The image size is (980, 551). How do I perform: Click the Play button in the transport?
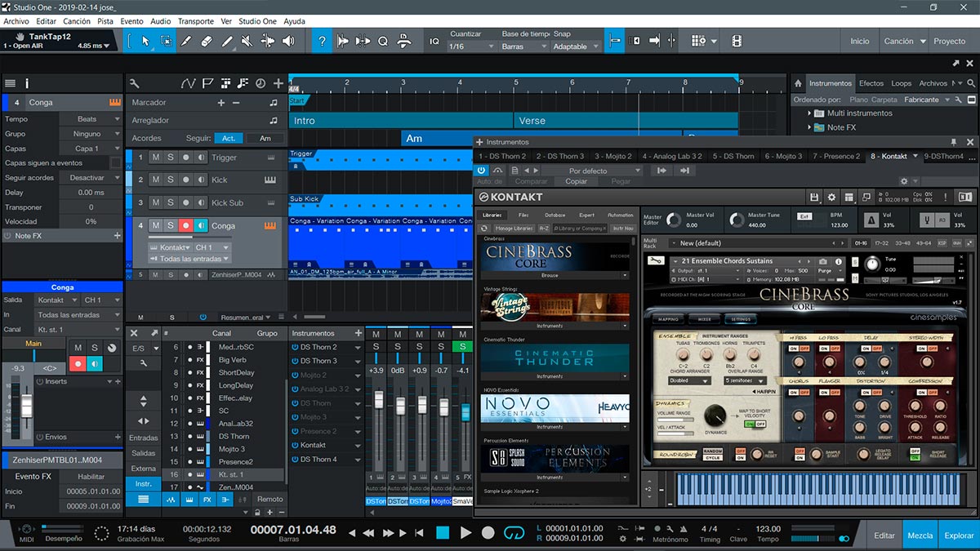click(465, 532)
